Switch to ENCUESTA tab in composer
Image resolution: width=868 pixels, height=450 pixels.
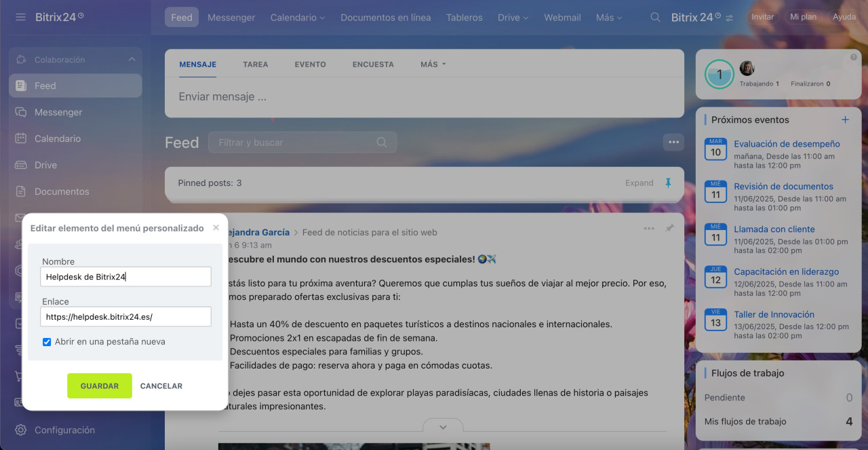coord(373,64)
